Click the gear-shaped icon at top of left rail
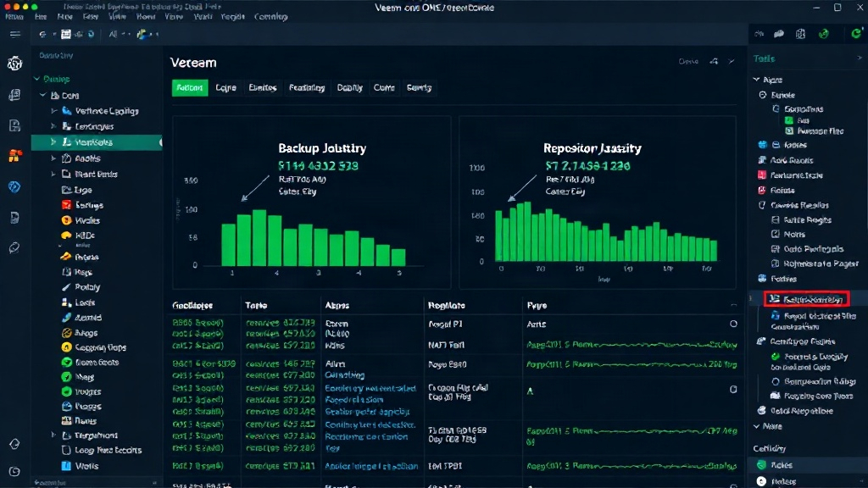The width and height of the screenshot is (868, 488). 15,64
